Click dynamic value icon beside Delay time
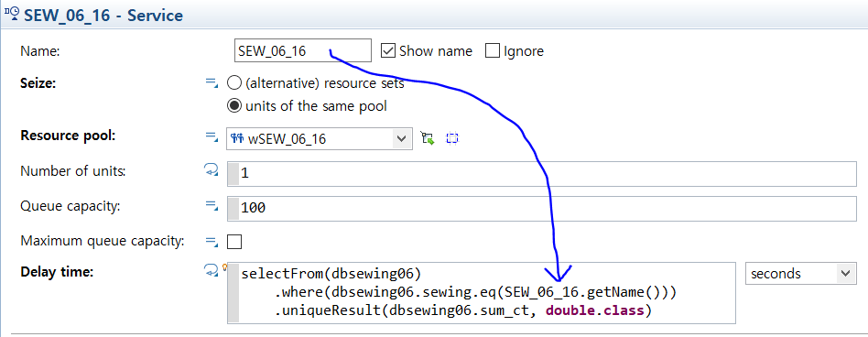The width and height of the screenshot is (868, 337). (x=212, y=270)
